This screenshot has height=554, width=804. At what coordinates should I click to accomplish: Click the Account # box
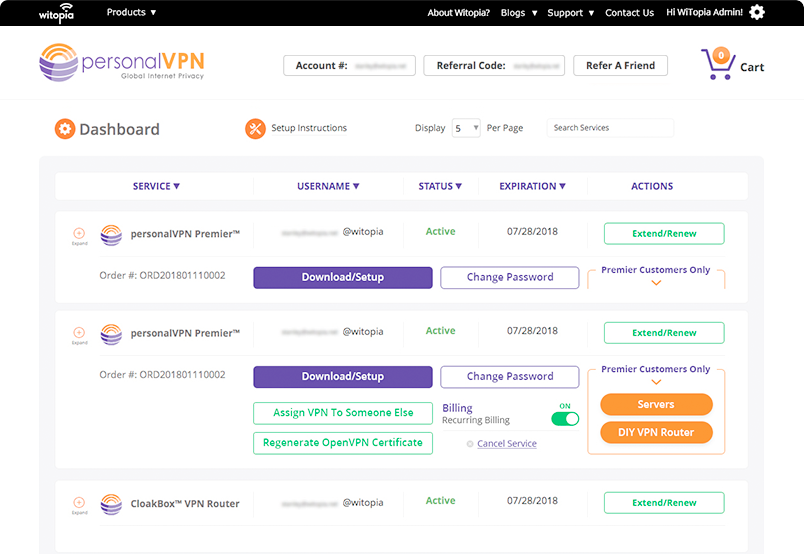[x=349, y=66]
